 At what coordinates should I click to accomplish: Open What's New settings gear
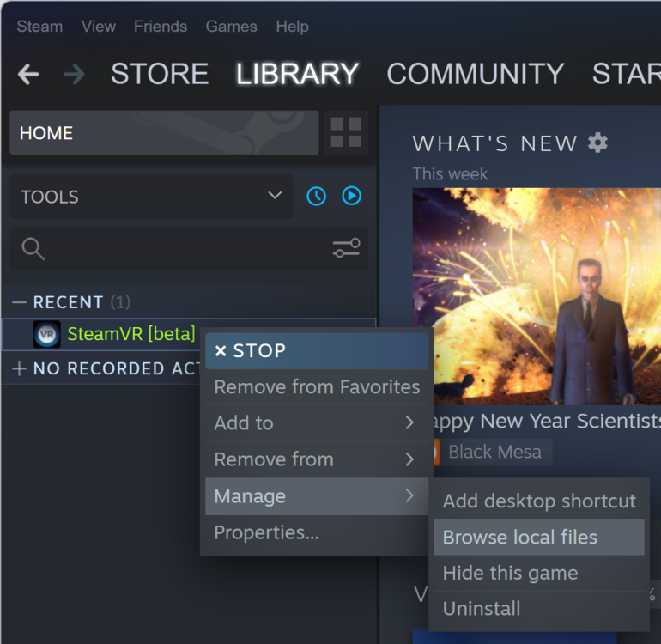[597, 143]
